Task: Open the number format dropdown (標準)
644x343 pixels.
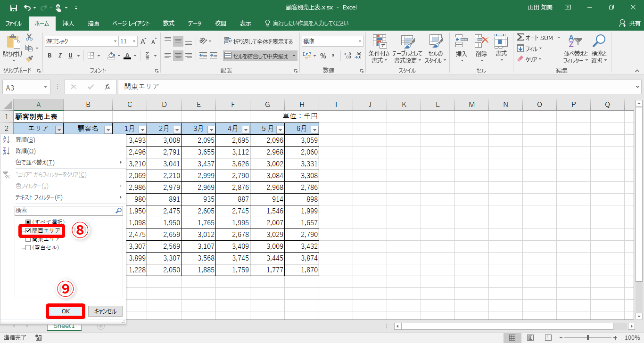Action: point(360,41)
